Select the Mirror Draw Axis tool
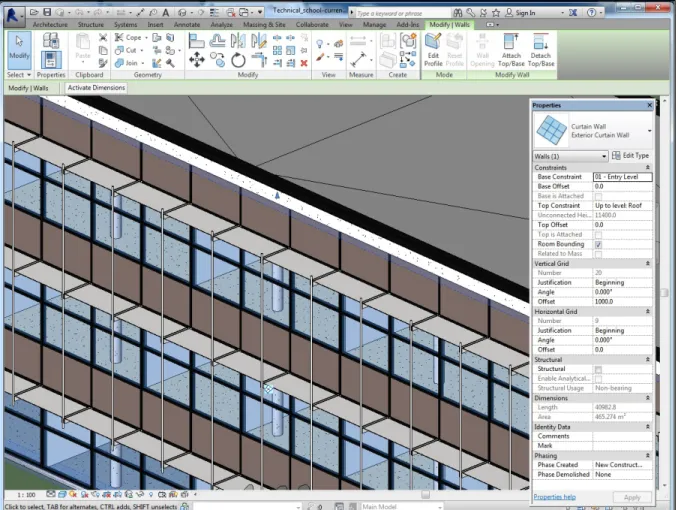This screenshot has width=678, height=510. point(259,41)
